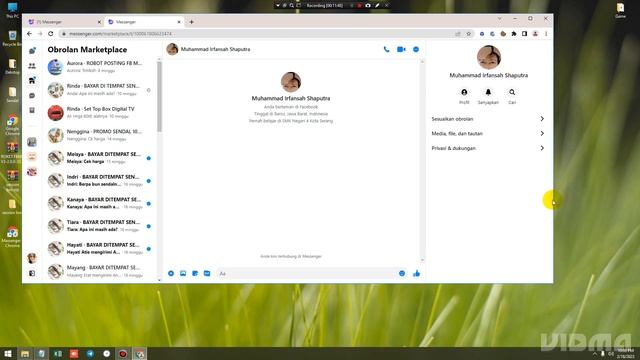This screenshot has width=640, height=360.
Task: Open Google Chrome desktop shortcut
Action: click(x=12, y=125)
